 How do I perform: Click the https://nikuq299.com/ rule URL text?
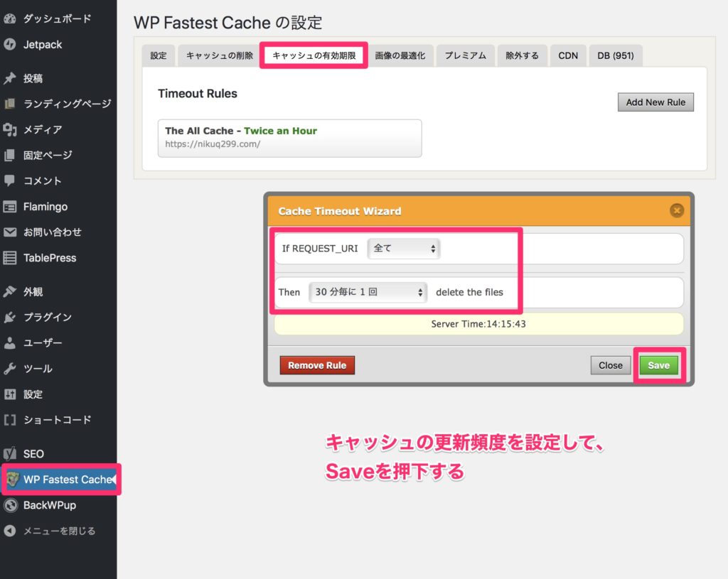coord(213,144)
